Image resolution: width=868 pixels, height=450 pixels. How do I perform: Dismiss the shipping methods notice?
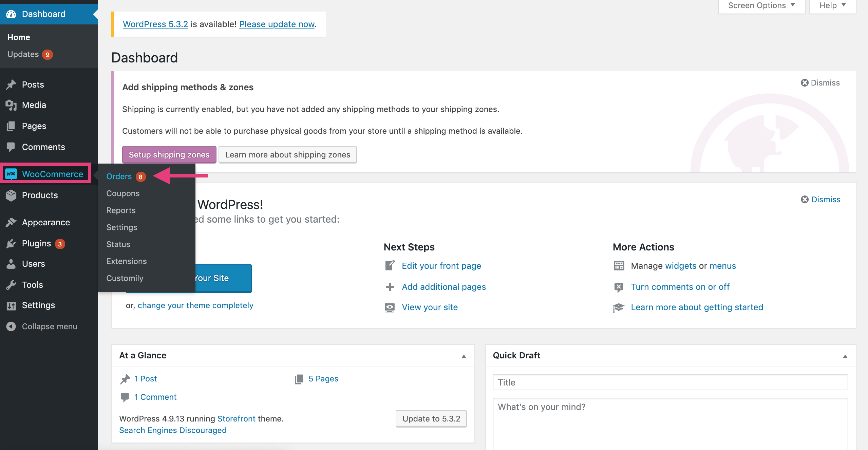820,83
